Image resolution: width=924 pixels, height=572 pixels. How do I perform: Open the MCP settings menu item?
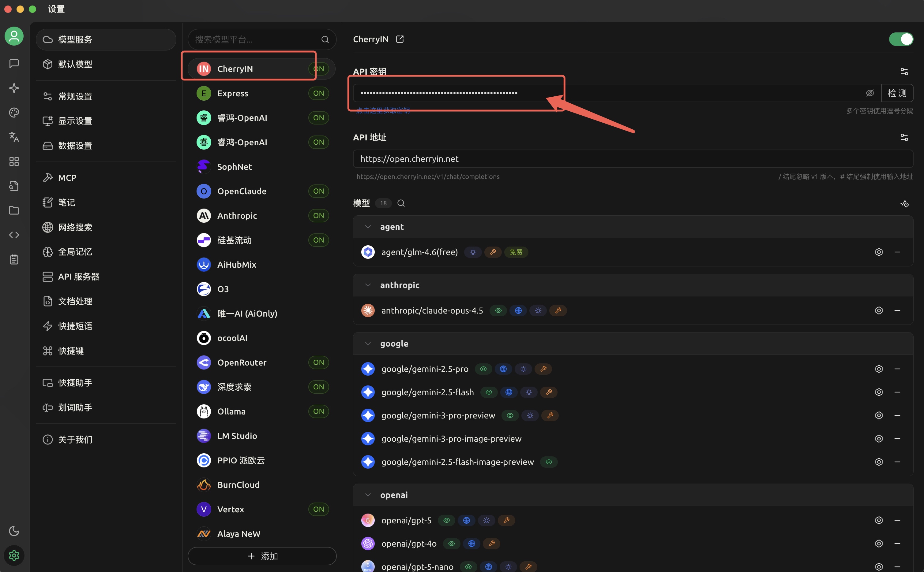67,178
